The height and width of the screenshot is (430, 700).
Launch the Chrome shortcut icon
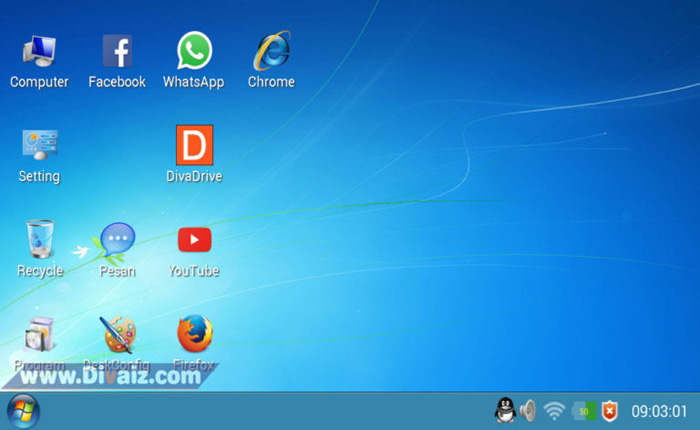(272, 50)
